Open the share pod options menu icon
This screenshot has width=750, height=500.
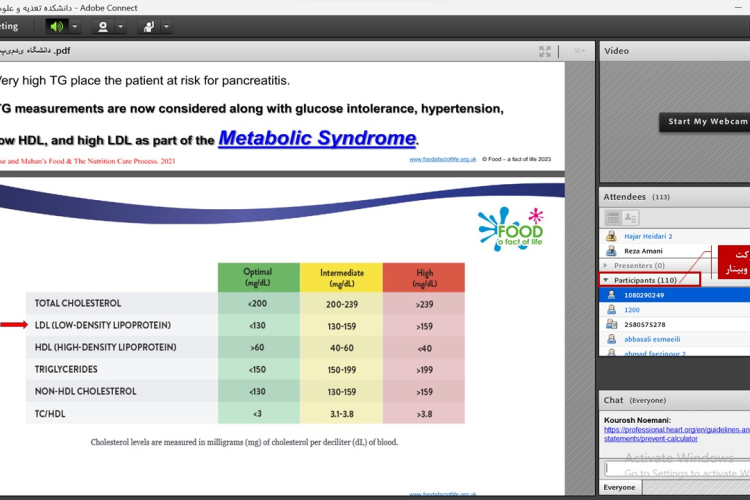(x=579, y=51)
